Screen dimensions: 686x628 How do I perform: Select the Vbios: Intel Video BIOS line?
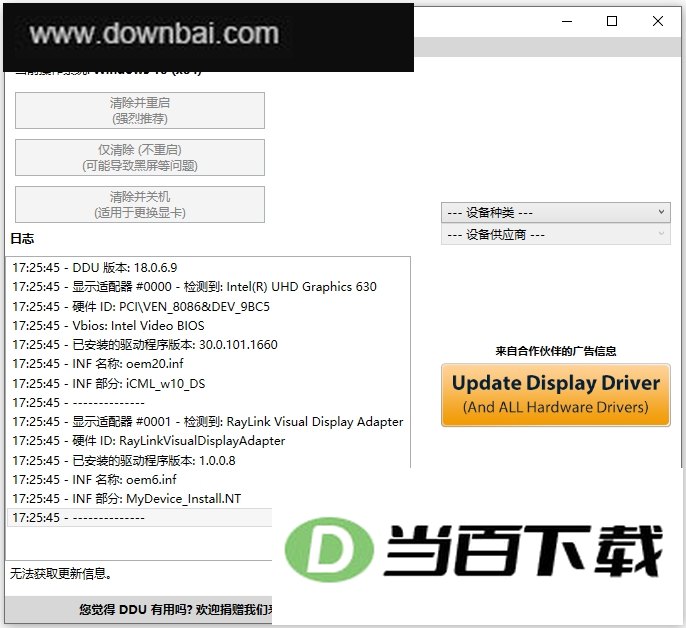[108, 326]
